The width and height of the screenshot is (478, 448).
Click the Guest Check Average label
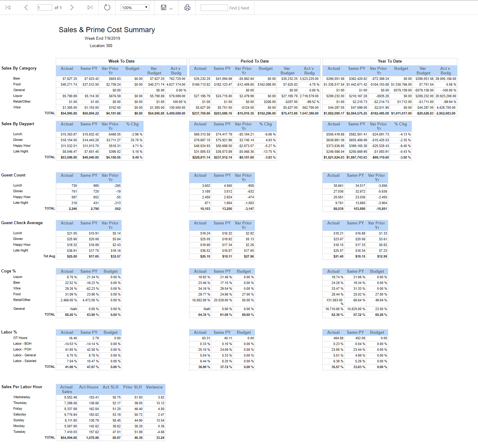[x=22, y=223]
